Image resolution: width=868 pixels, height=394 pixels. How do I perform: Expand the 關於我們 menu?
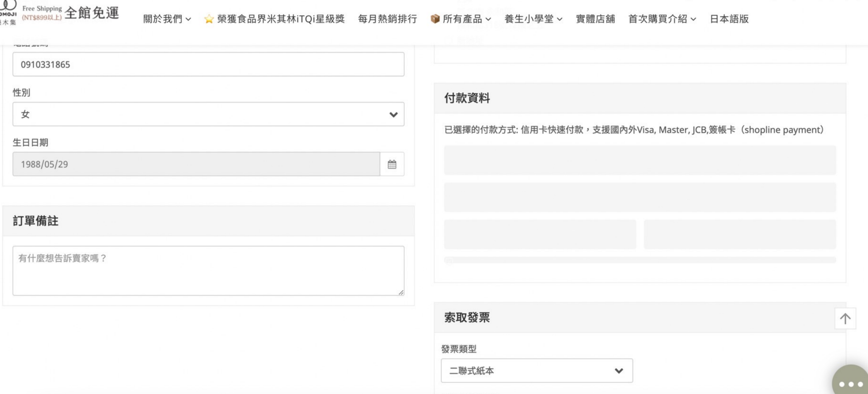(167, 19)
